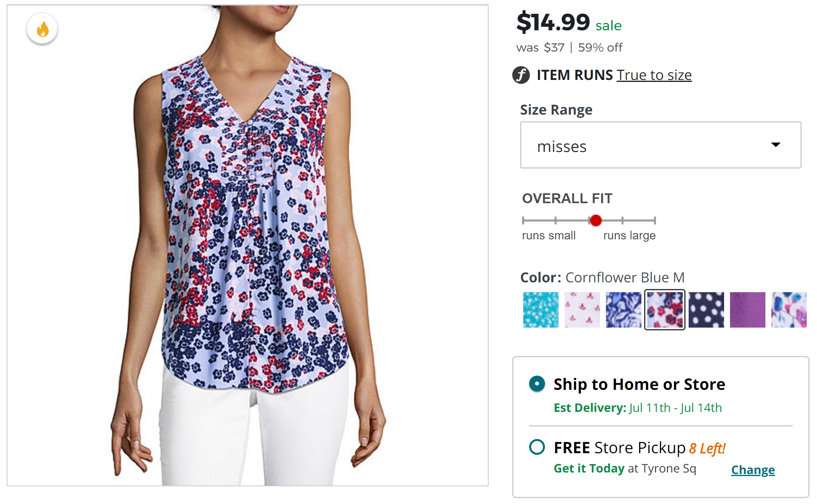817x504 pixels.
Task: Select Ship to Home or Store option
Action: [537, 384]
